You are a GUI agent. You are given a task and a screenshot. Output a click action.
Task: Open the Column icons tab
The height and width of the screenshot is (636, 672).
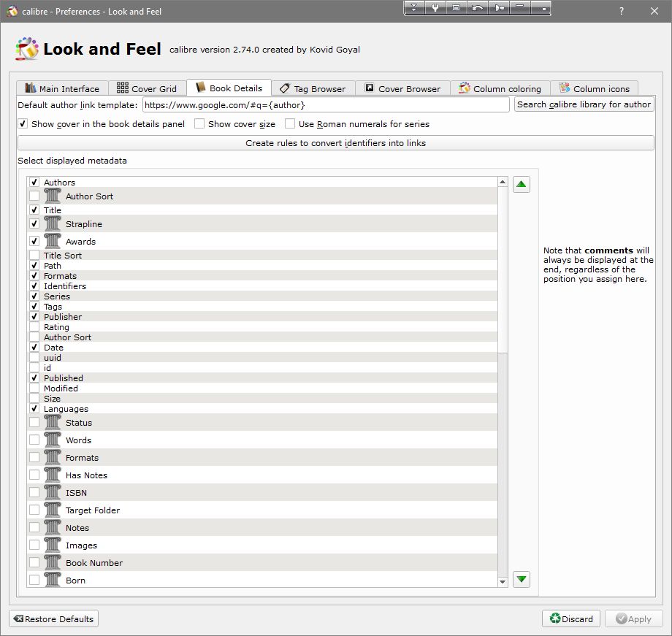[x=595, y=88]
